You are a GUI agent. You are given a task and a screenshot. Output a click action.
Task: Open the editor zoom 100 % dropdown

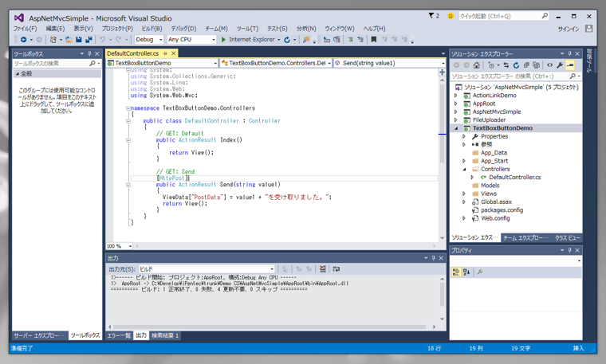point(120,246)
